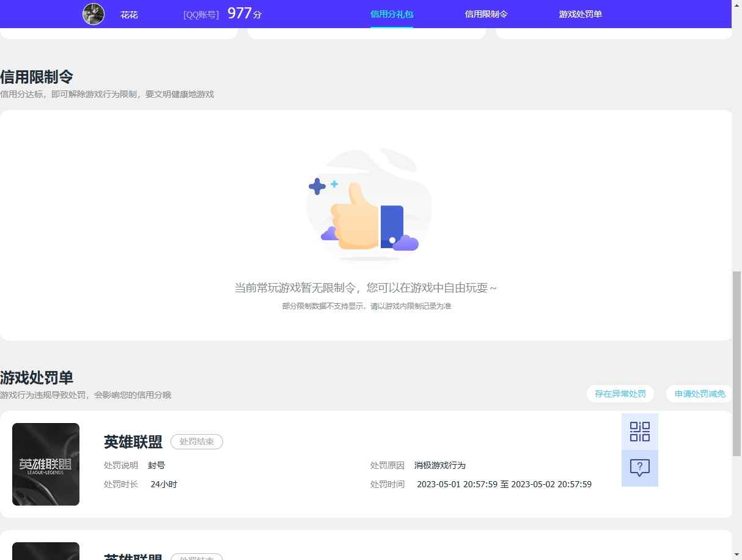
Task: Click the 处罚说明 label
Action: coord(121,465)
